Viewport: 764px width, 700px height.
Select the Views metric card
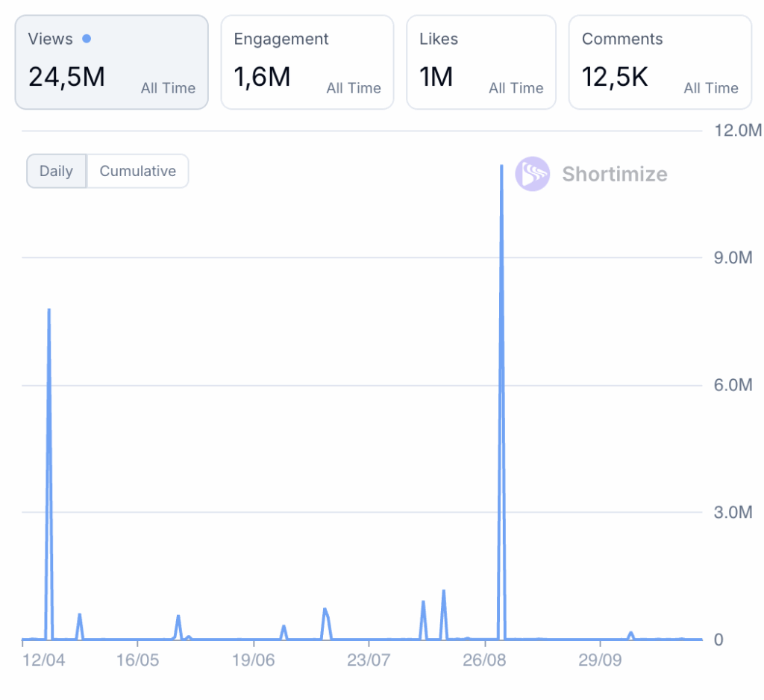pos(111,62)
